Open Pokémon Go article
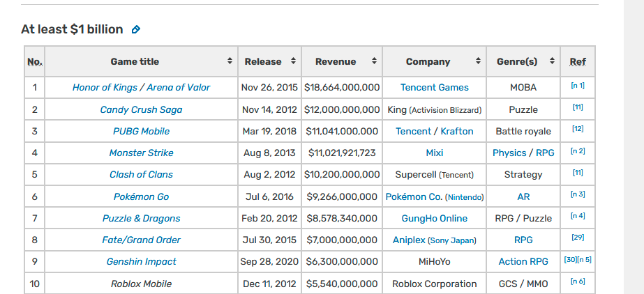644x294 pixels. (141, 196)
